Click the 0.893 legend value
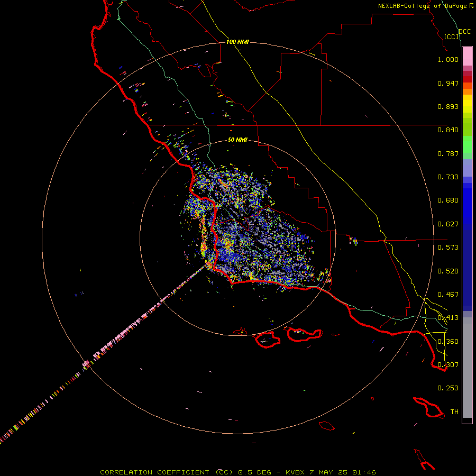This screenshot has height=476, width=476. tap(448, 106)
